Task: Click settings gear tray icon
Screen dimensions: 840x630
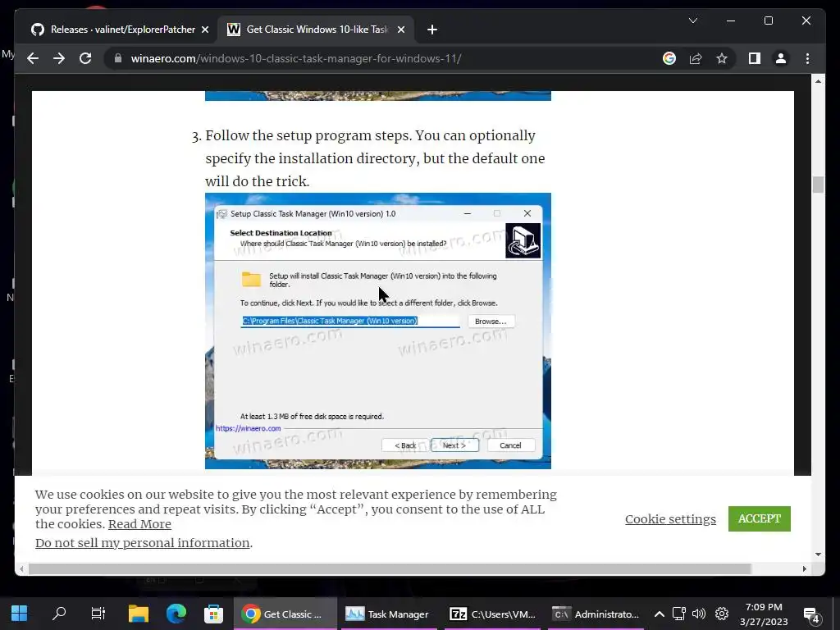Action: pyautogui.click(x=722, y=614)
